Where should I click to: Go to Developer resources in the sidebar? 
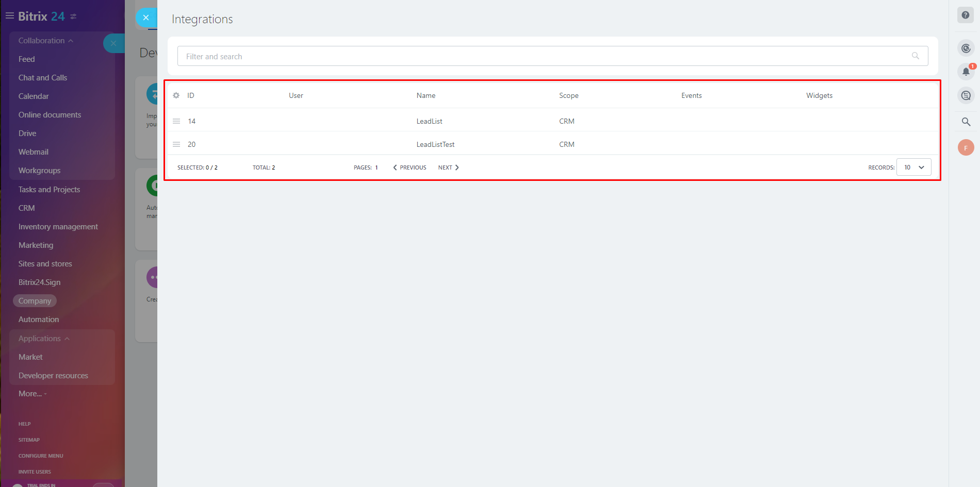(x=53, y=375)
